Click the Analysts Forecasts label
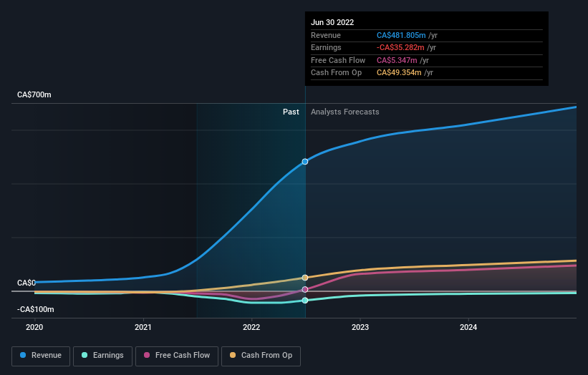Image resolution: width=588 pixels, height=375 pixels. 345,112
